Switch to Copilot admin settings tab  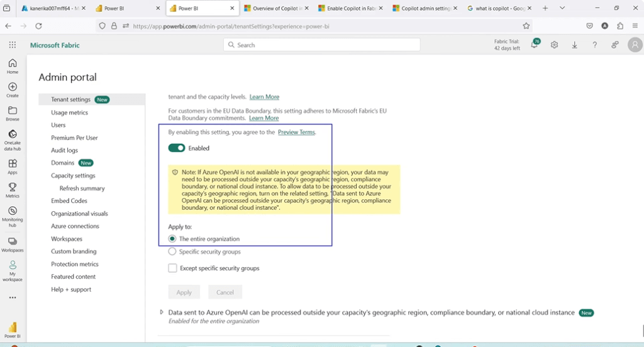pos(425,8)
